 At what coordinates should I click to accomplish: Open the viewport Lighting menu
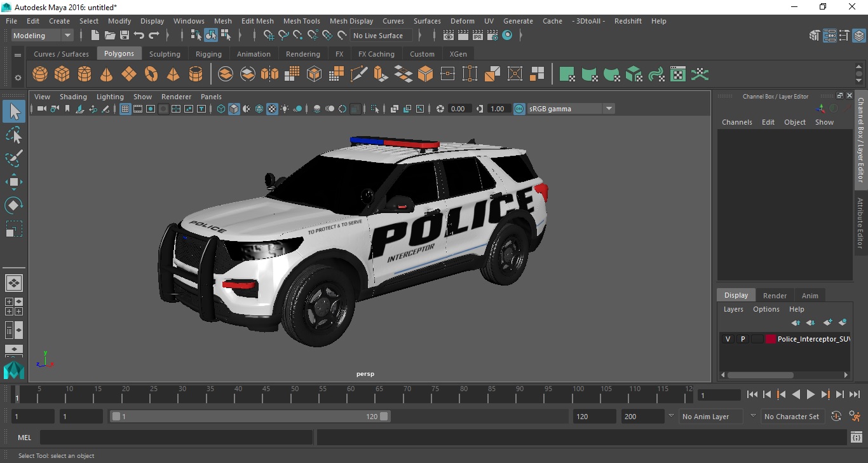click(110, 97)
